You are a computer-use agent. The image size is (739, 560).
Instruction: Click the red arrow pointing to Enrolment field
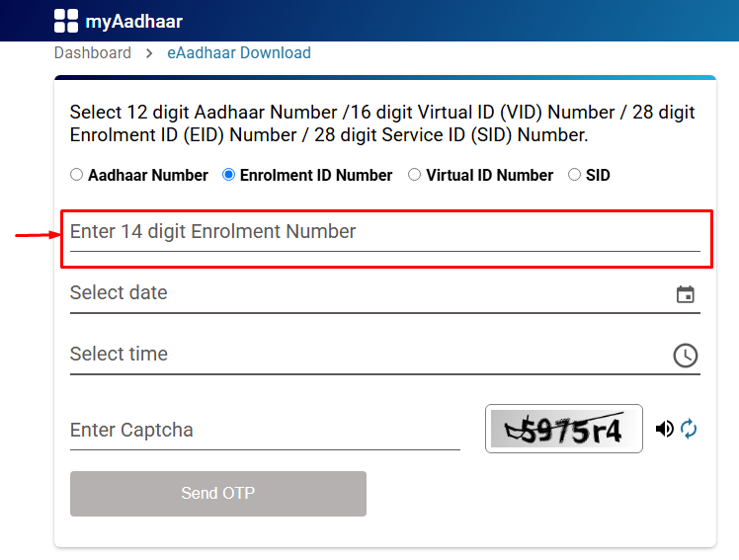[37, 235]
